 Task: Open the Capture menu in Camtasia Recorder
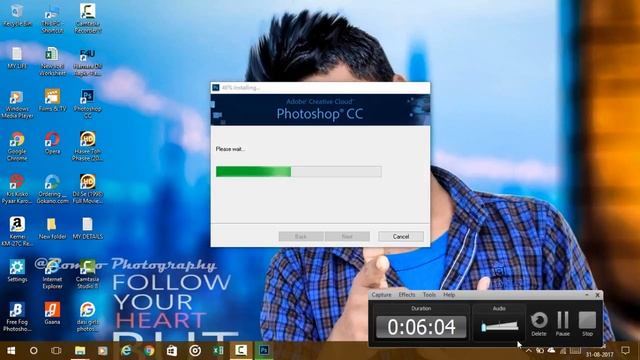tap(382, 295)
